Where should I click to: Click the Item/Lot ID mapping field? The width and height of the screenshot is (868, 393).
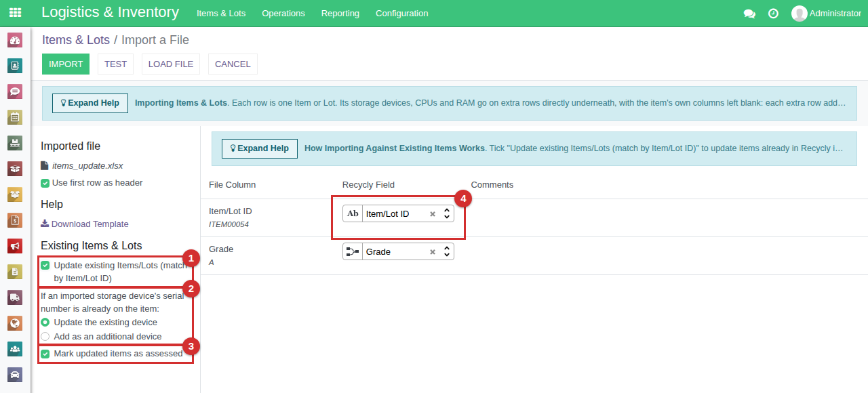click(398, 213)
